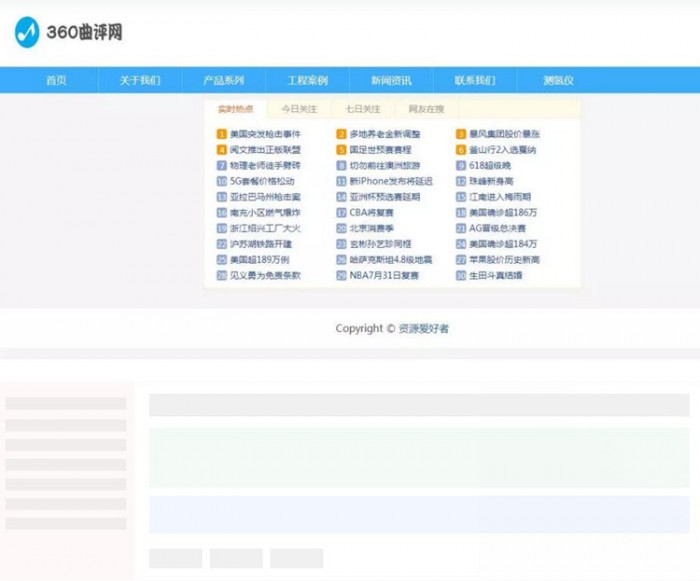Open the 见义勇为免责条款 headline
Screen dimensions: 700x581
pos(265,276)
